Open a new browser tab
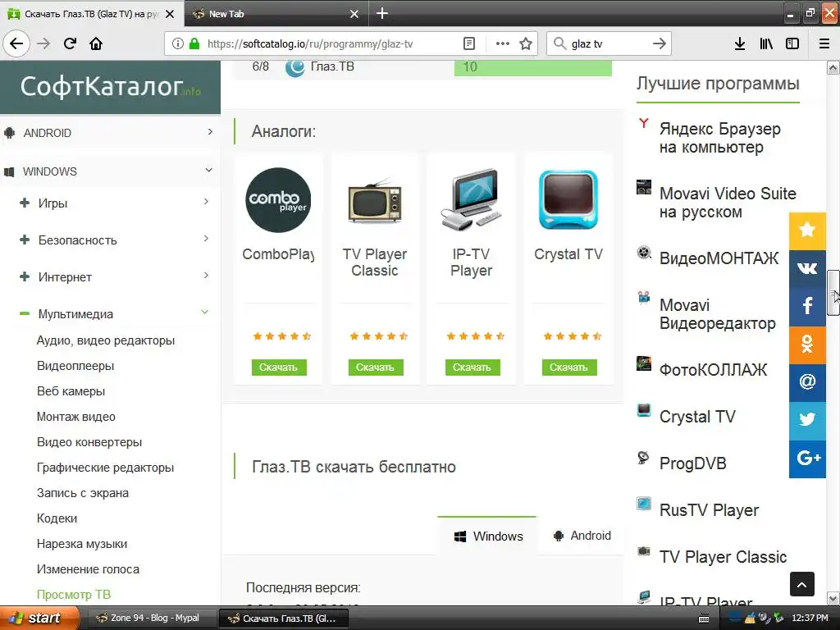 pyautogui.click(x=382, y=13)
